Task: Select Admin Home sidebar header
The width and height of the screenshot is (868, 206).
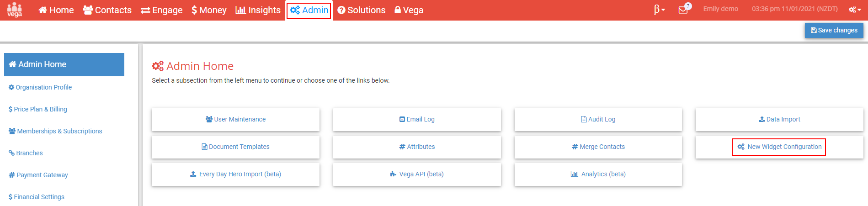Action: point(64,64)
